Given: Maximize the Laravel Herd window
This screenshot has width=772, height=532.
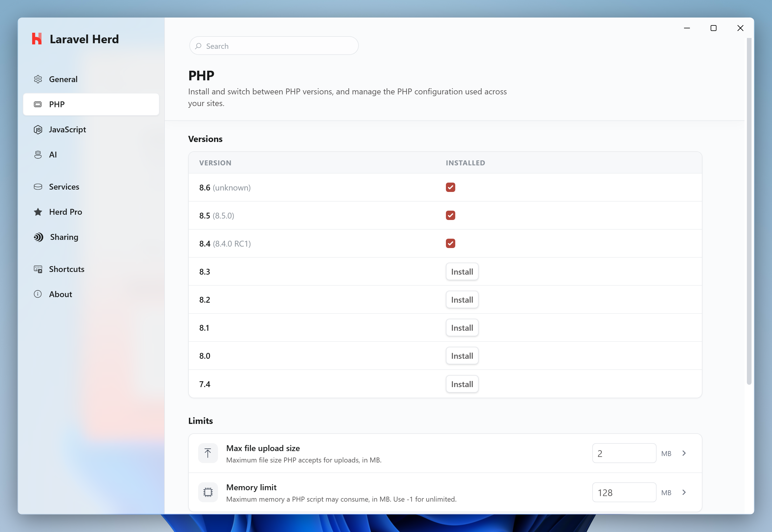Looking at the screenshot, I should point(713,28).
